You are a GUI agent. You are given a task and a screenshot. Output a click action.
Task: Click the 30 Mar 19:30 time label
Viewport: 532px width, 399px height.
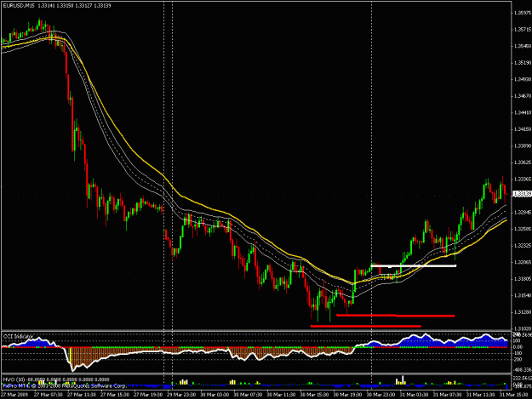point(347,395)
